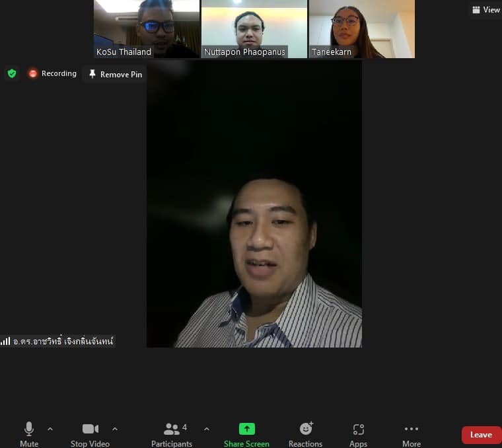The image size is (502, 448).
Task: Leave the meeting
Action: (481, 435)
